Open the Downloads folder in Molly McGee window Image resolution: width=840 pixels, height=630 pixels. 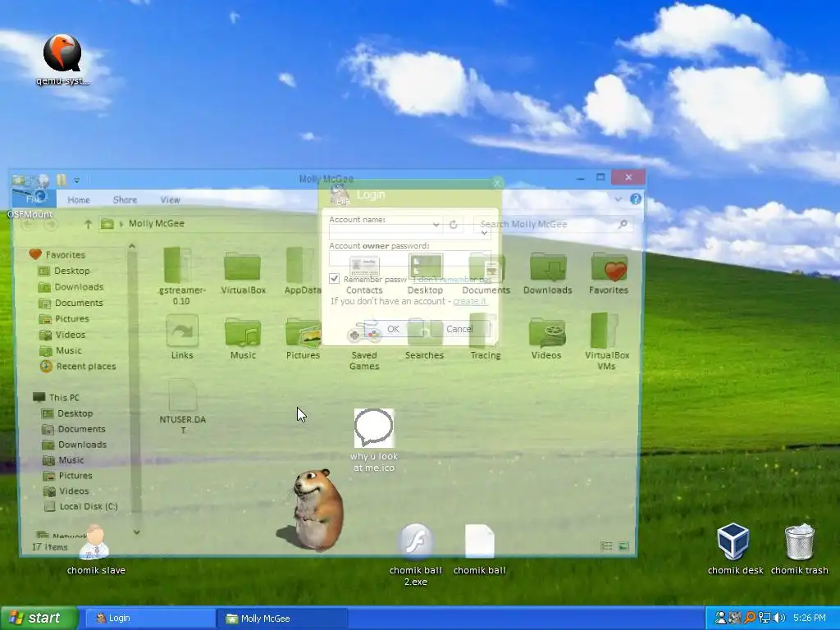point(547,272)
